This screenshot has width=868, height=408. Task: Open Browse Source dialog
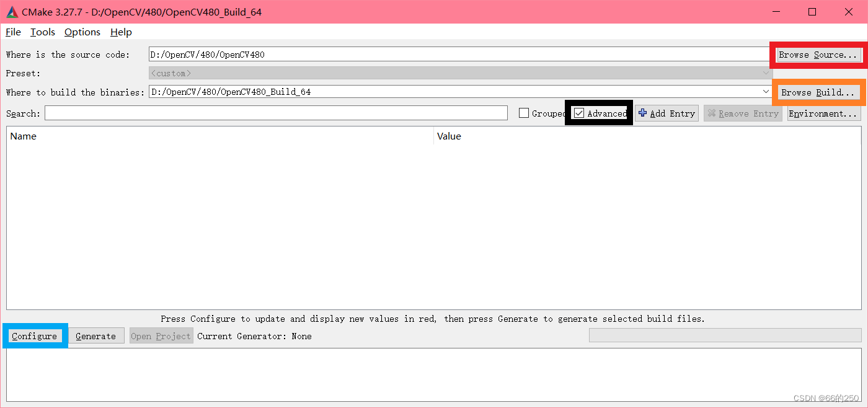click(x=818, y=55)
